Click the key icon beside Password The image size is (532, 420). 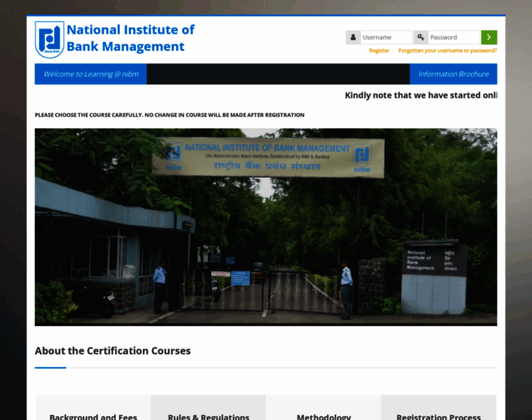click(x=421, y=37)
